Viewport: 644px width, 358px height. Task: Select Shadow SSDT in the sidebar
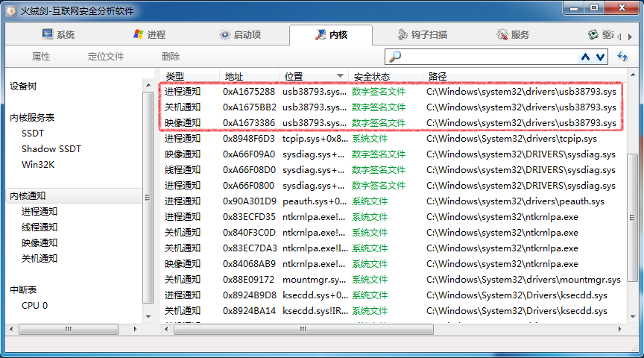pyautogui.click(x=51, y=149)
